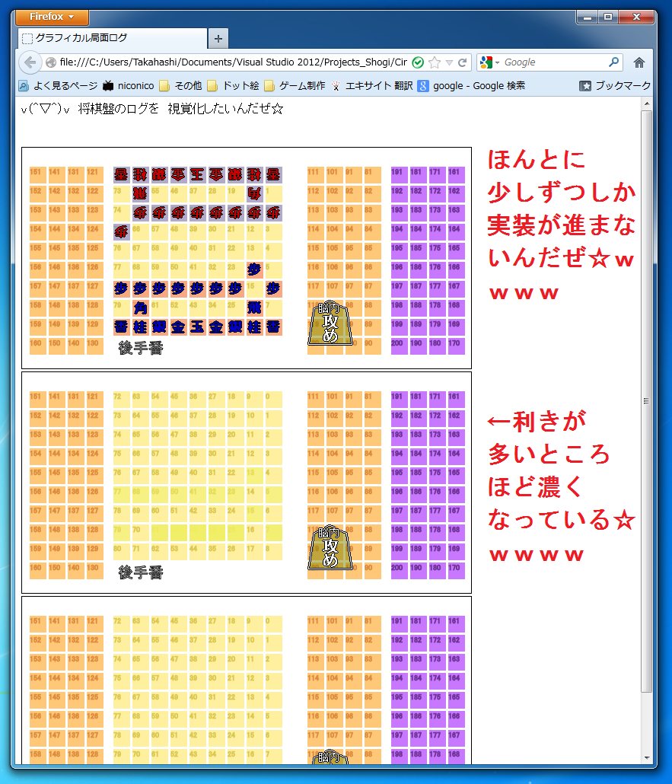Click the bottom-left blue 香 lance piece

122,327
